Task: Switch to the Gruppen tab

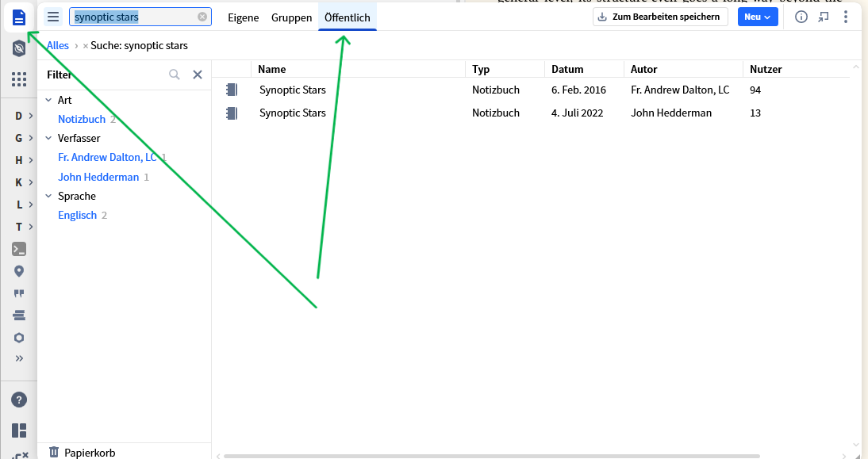Action: (x=291, y=17)
